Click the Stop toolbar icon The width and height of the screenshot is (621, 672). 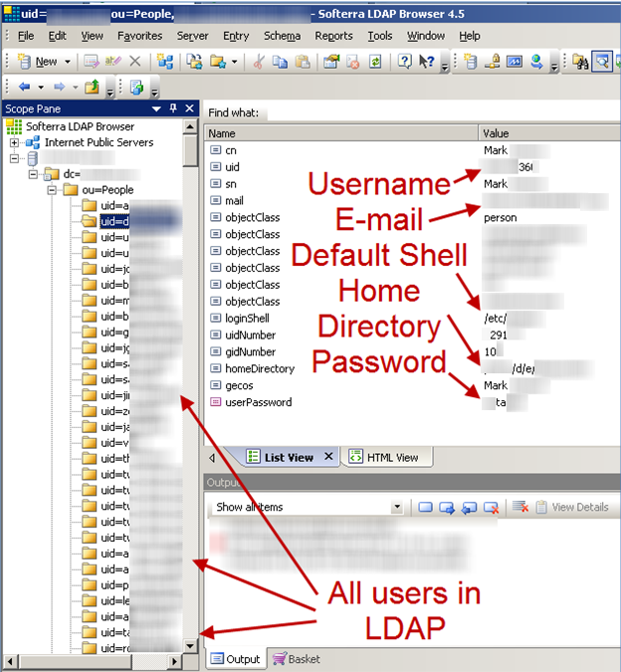pos(353,62)
